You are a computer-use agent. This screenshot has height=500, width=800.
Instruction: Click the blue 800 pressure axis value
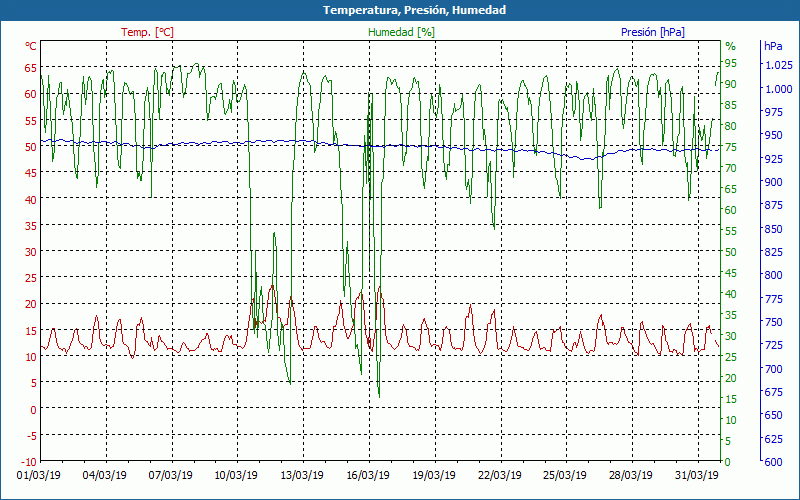tap(773, 275)
